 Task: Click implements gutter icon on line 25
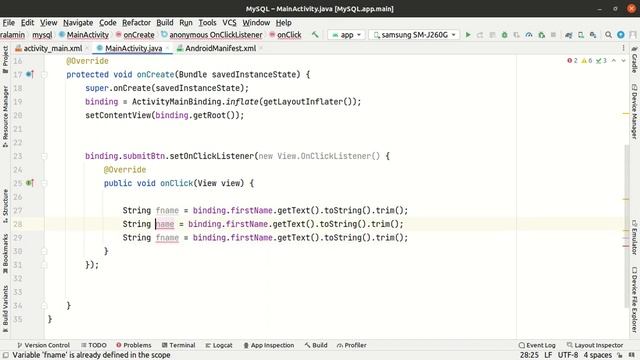click(30, 183)
